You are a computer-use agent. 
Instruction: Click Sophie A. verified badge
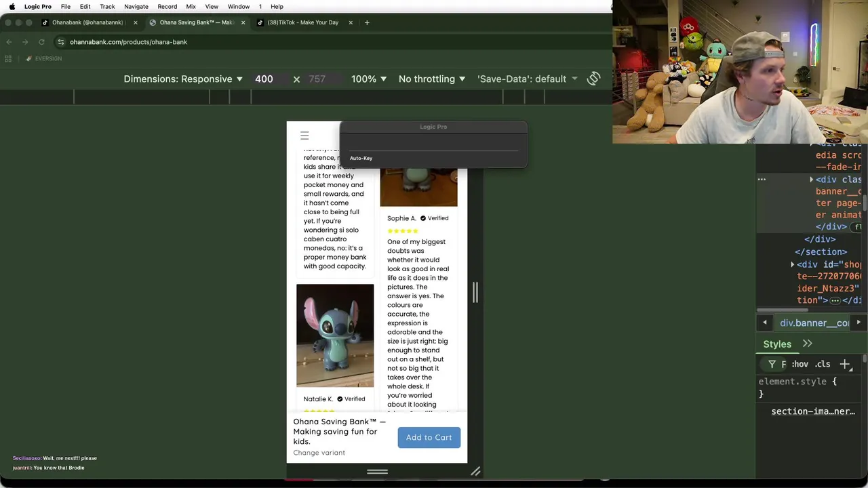434,218
